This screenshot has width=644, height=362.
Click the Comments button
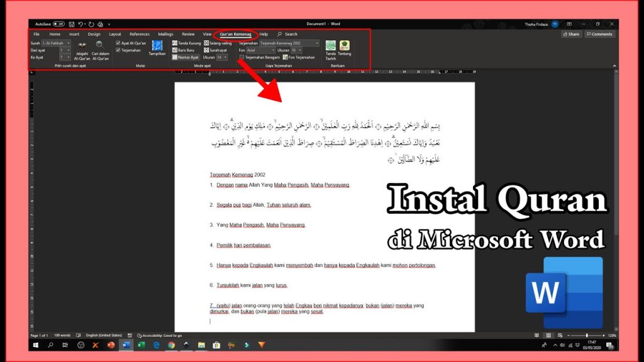(599, 34)
